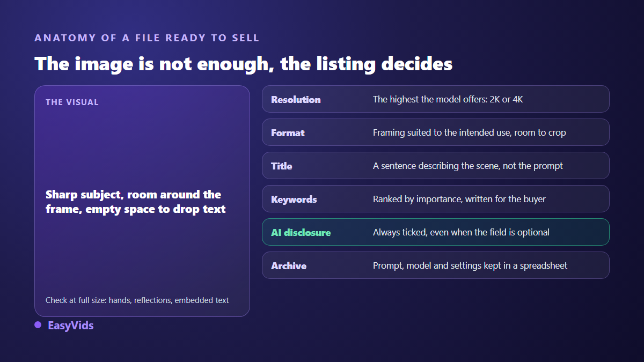Click the purple dot beside EasyVids
Image resolution: width=644 pixels, height=362 pixels.
click(x=38, y=325)
